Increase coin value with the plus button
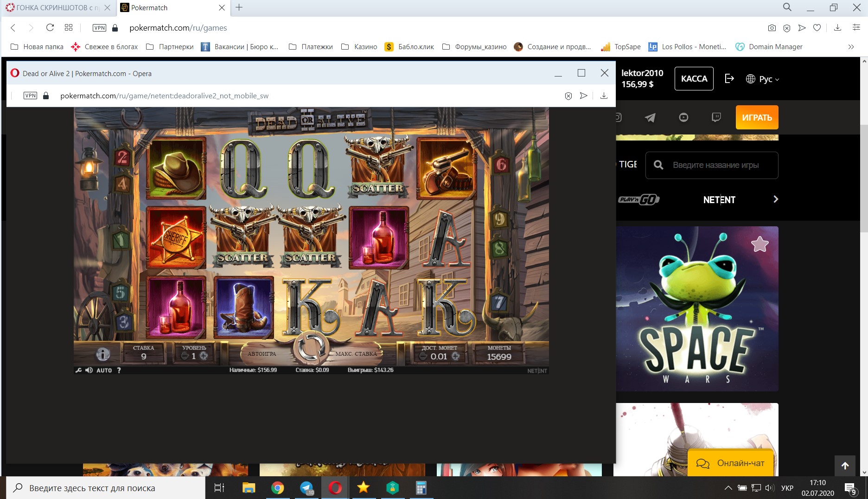Screen dimensions: 868x499 (455, 356)
